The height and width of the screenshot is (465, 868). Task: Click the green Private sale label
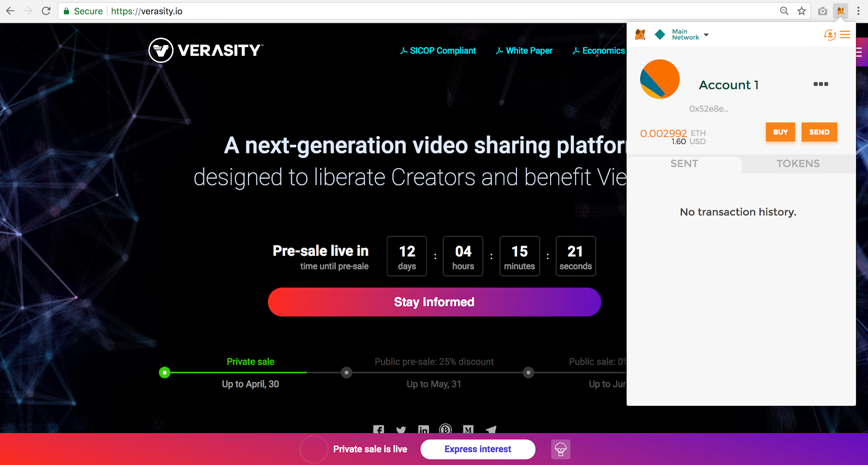point(251,361)
